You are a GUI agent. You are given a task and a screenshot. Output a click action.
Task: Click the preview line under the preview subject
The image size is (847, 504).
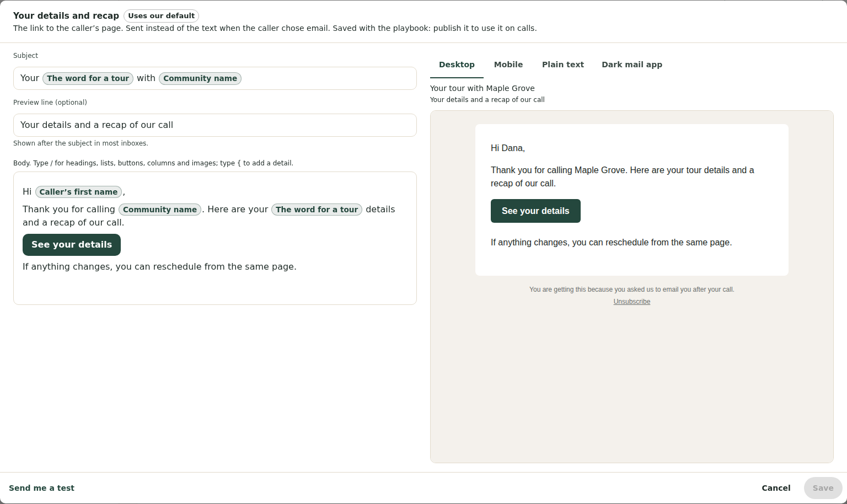click(487, 100)
